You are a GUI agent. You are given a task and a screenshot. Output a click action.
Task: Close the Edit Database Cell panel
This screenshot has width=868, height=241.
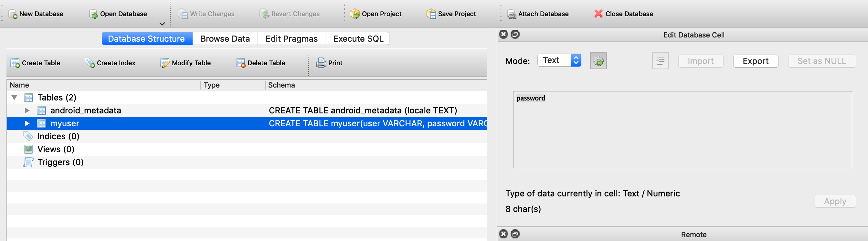[x=503, y=34]
